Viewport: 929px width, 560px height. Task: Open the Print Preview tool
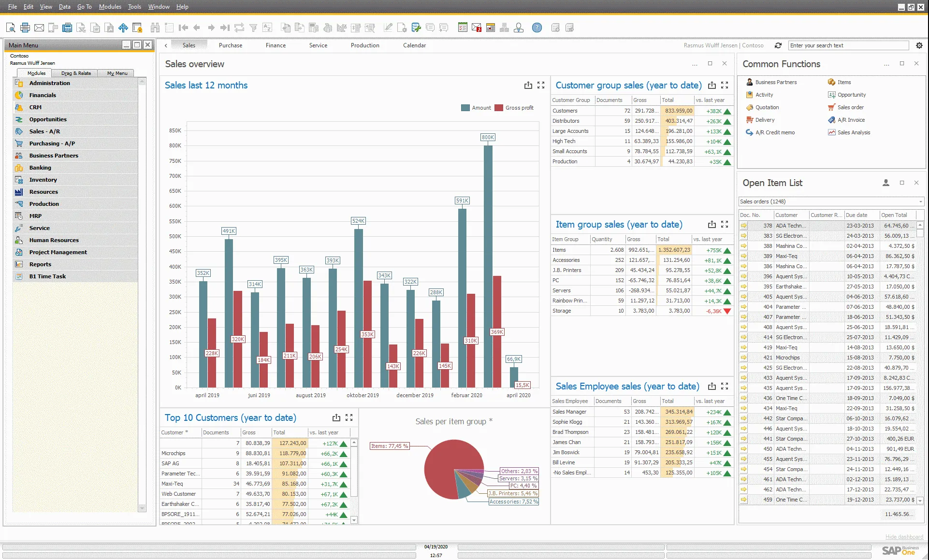tap(10, 28)
